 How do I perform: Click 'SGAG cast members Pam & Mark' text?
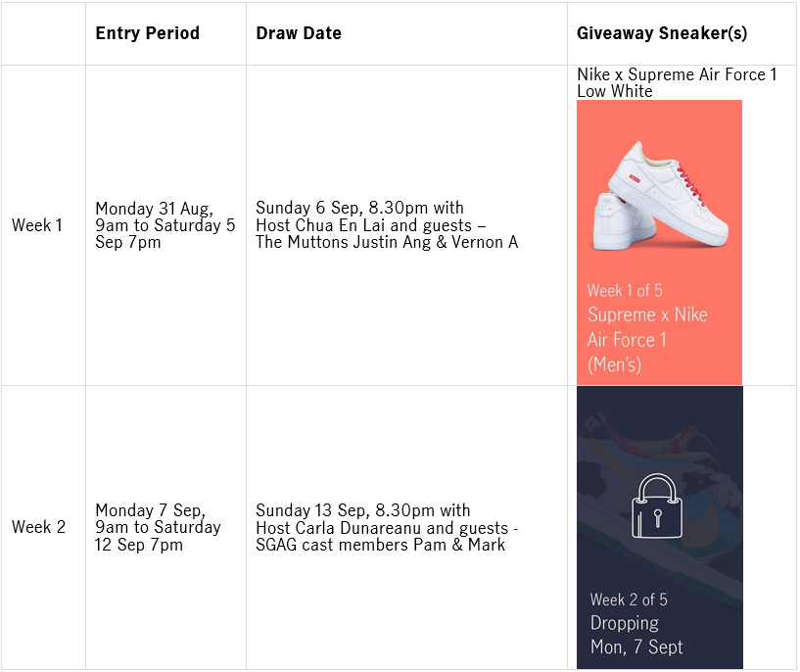pyautogui.click(x=380, y=545)
